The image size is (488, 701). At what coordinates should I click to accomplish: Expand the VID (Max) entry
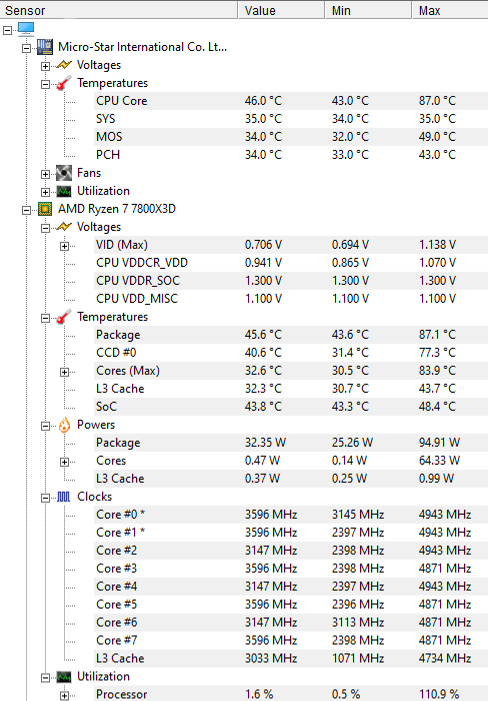[x=64, y=246]
